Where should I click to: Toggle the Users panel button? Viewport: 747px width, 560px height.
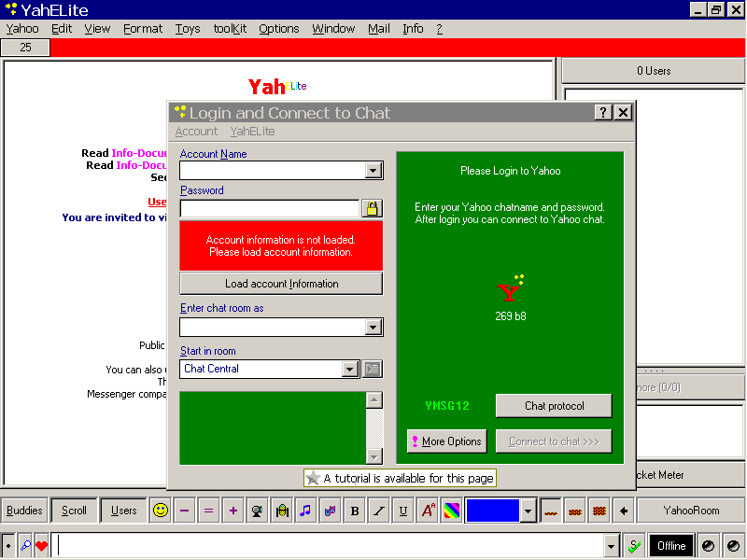(124, 511)
